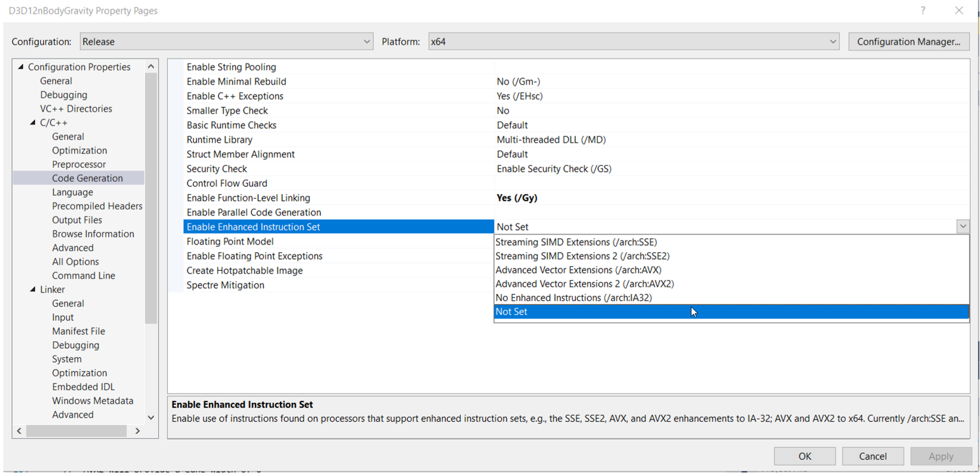980x473 pixels.
Task: Click the tree horizontal scroll left arrow
Action: pyautogui.click(x=20, y=431)
